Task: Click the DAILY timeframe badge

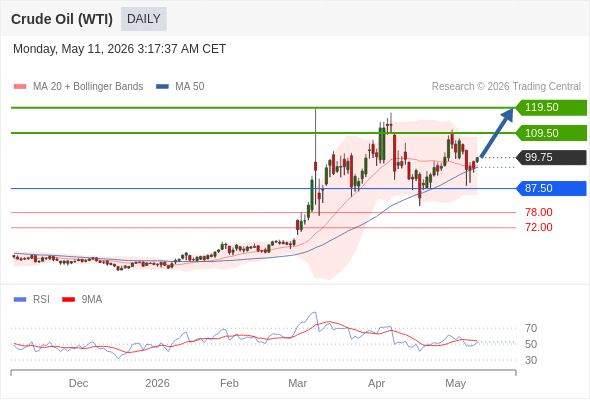Action: click(144, 19)
